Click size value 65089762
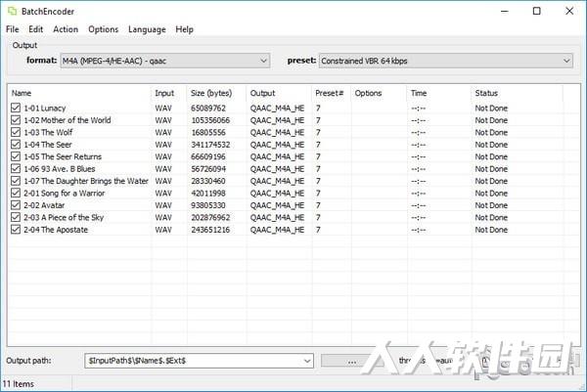The width and height of the screenshot is (587, 392). point(208,109)
